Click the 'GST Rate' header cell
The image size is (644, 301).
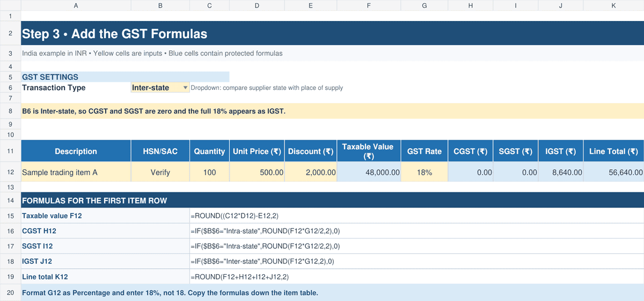tap(425, 151)
